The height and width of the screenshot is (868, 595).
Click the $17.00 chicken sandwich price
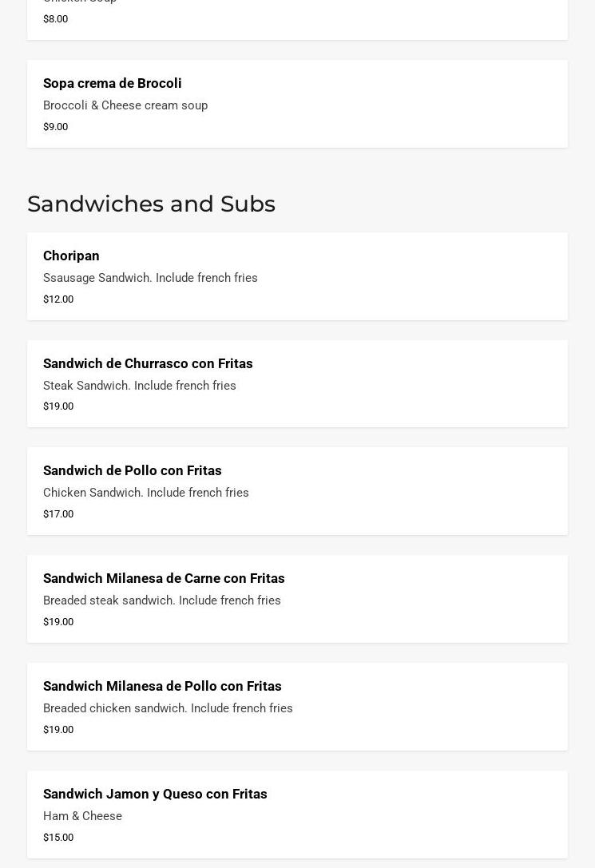tap(58, 514)
